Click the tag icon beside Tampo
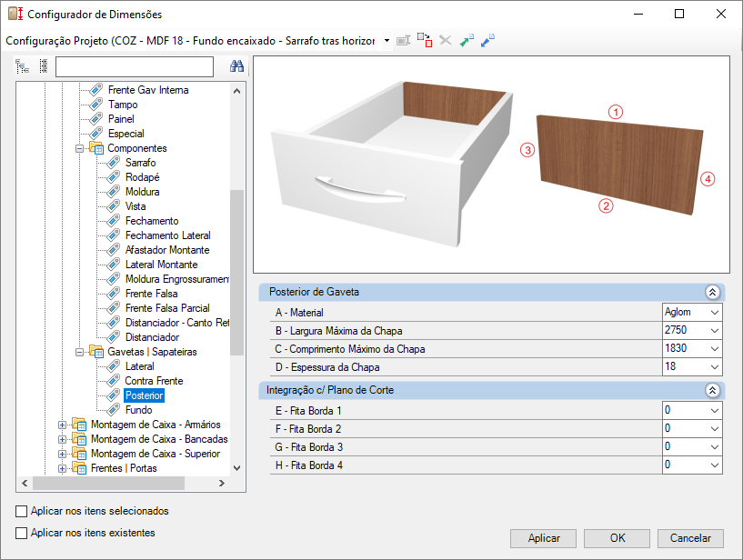Screen dimensions: 743x560 point(96,105)
